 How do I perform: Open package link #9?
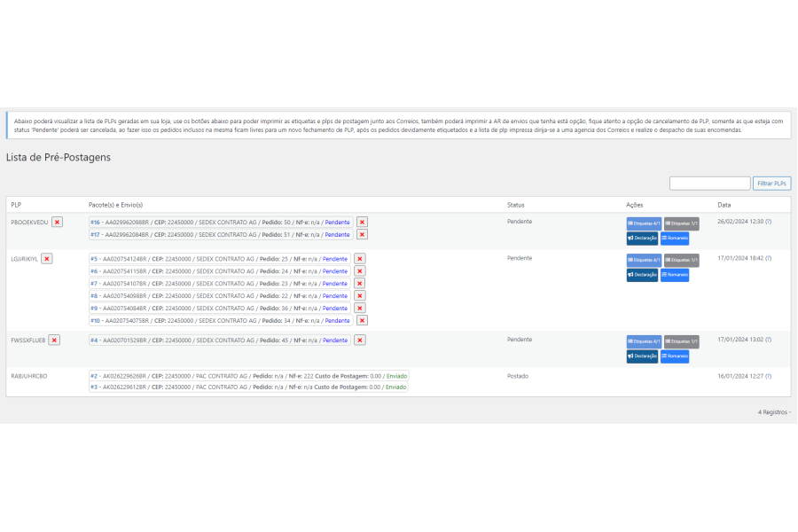click(94, 308)
